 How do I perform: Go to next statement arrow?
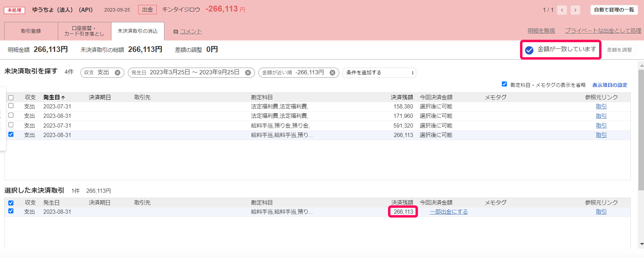click(x=575, y=10)
